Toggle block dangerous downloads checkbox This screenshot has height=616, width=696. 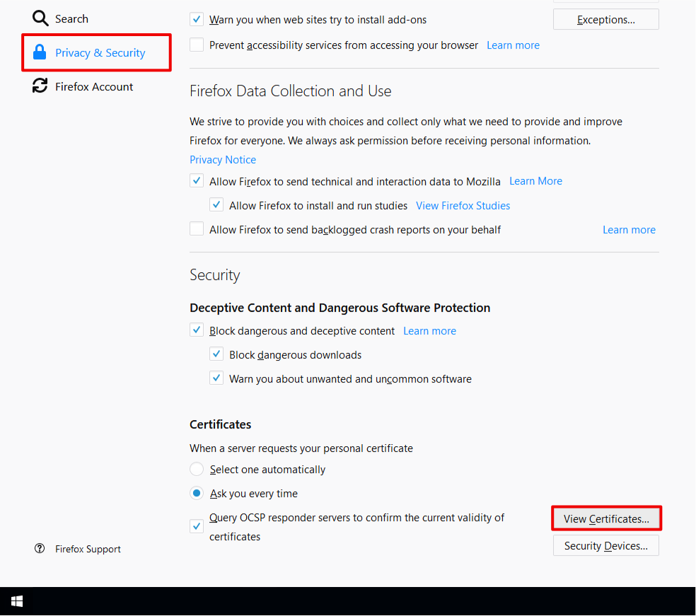pos(216,354)
